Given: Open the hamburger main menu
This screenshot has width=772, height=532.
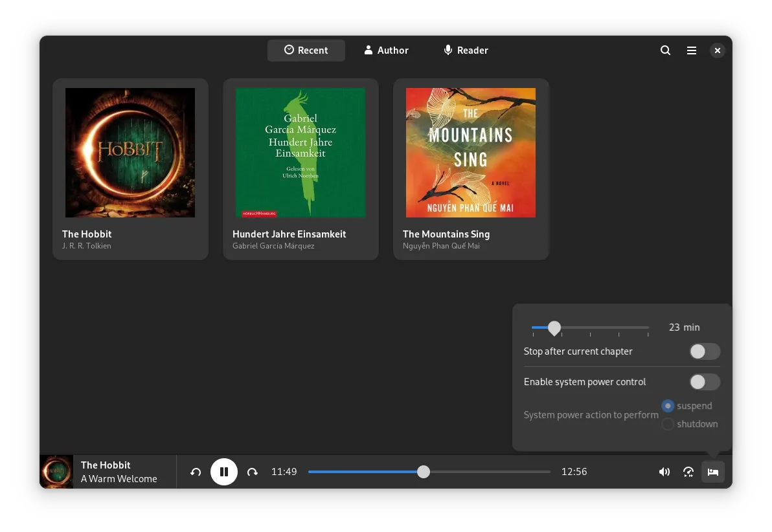Looking at the screenshot, I should pos(692,50).
